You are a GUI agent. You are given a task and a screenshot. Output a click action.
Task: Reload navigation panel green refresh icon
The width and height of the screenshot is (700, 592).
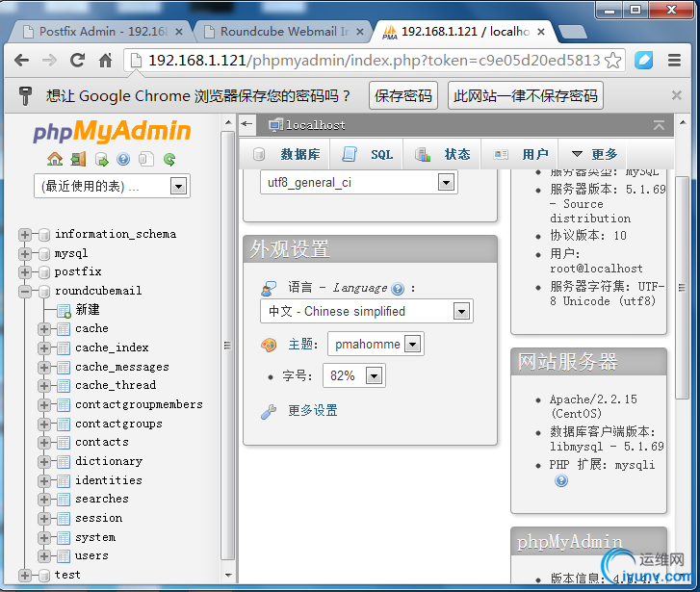(169, 159)
